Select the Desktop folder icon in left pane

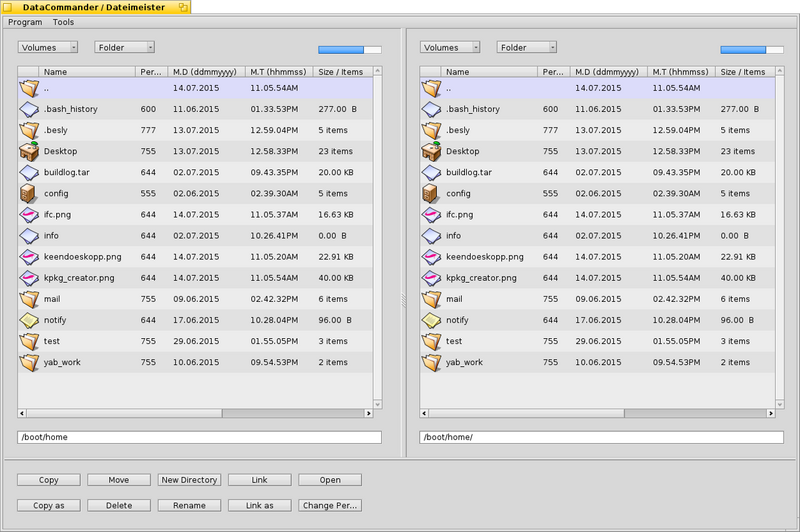pos(29,151)
